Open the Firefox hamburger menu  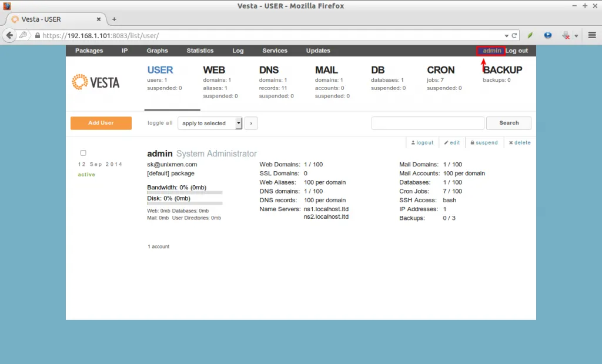pyautogui.click(x=592, y=35)
